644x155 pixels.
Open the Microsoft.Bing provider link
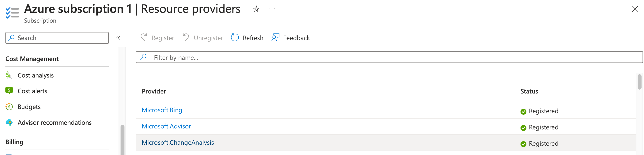click(x=162, y=110)
